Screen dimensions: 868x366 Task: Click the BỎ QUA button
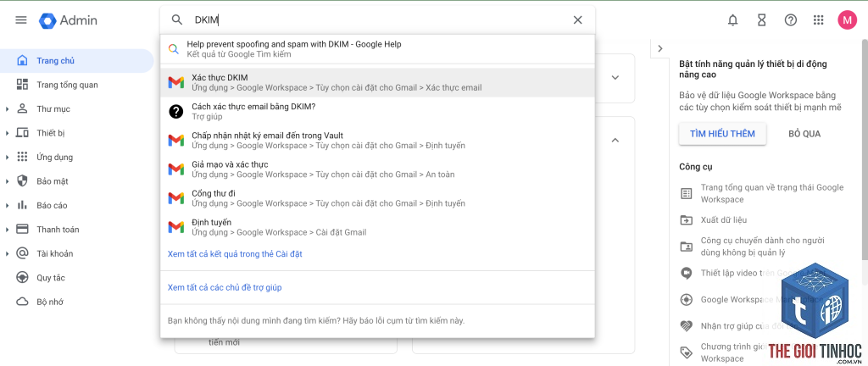click(804, 134)
